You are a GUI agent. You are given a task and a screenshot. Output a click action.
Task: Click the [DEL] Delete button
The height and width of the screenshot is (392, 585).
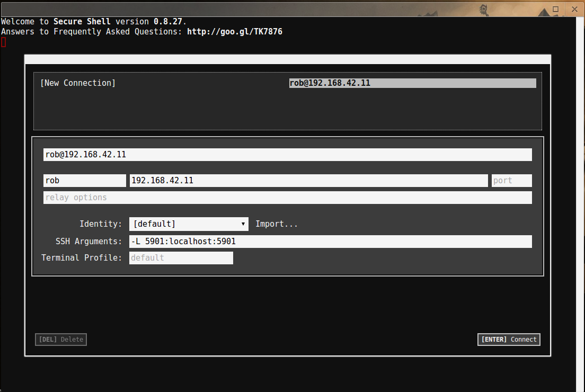(61, 340)
